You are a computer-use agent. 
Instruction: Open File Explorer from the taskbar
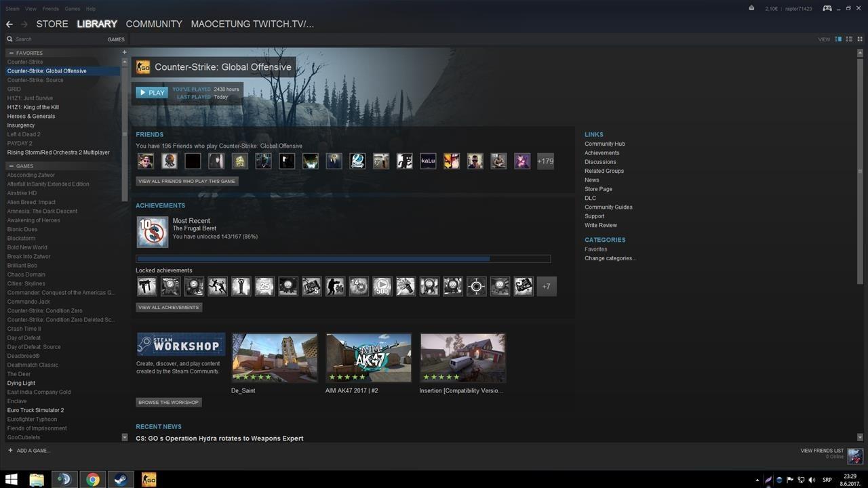(37, 480)
